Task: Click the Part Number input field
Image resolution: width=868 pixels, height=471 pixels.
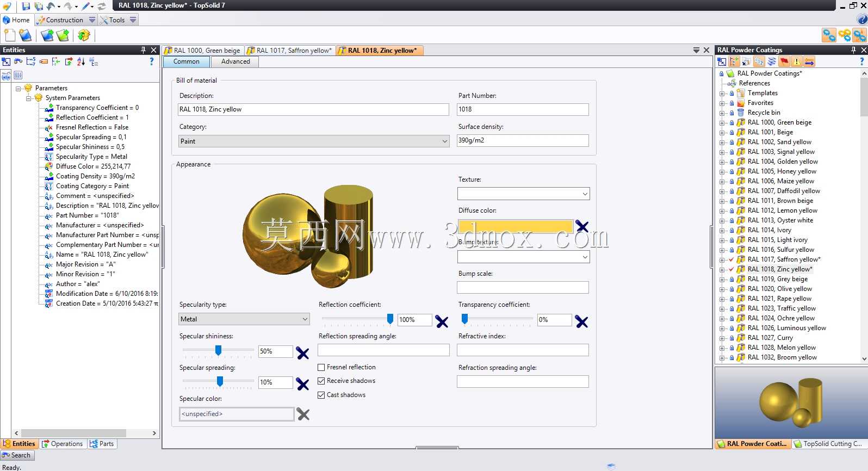Action: [x=523, y=109]
